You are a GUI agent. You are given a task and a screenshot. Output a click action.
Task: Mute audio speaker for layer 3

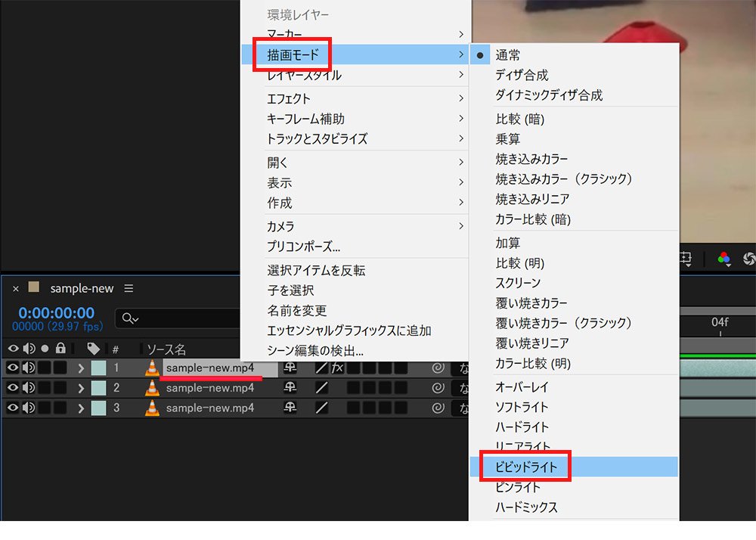(x=29, y=408)
